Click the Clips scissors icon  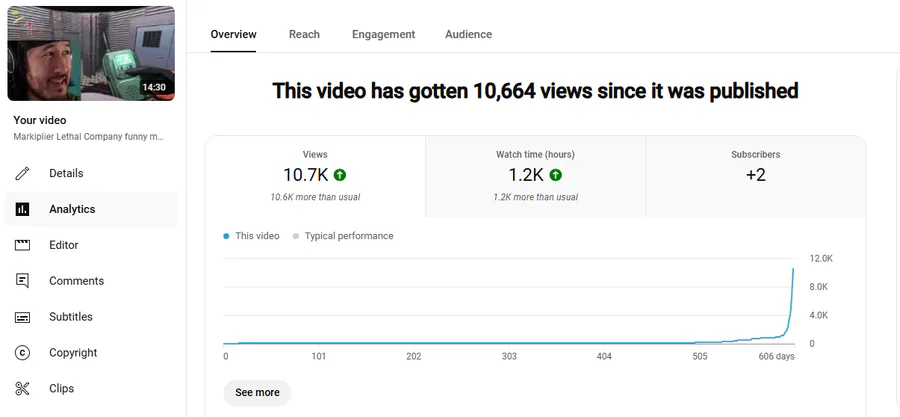point(22,389)
